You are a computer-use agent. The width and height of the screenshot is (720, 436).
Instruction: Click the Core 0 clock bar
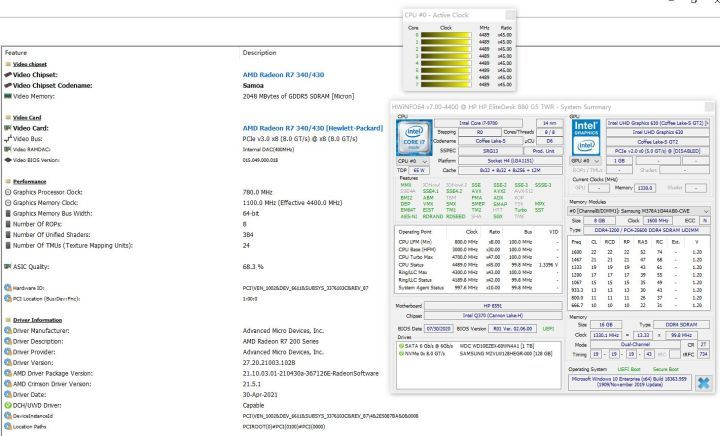[x=446, y=35]
